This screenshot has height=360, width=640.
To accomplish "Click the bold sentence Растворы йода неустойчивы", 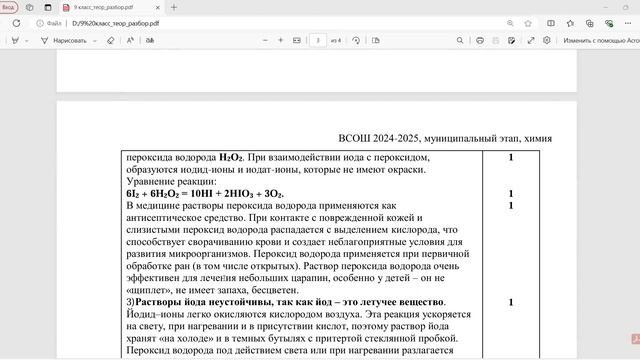I will coord(289,302).
